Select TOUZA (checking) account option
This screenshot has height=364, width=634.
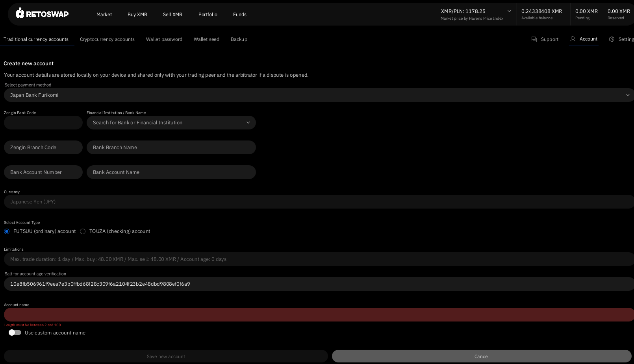(83, 231)
